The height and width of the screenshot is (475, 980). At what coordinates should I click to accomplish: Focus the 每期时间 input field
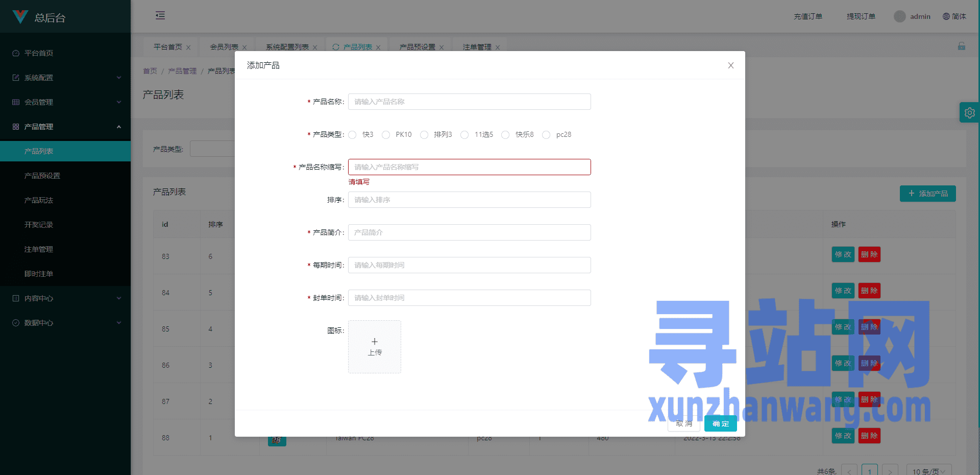click(x=470, y=265)
